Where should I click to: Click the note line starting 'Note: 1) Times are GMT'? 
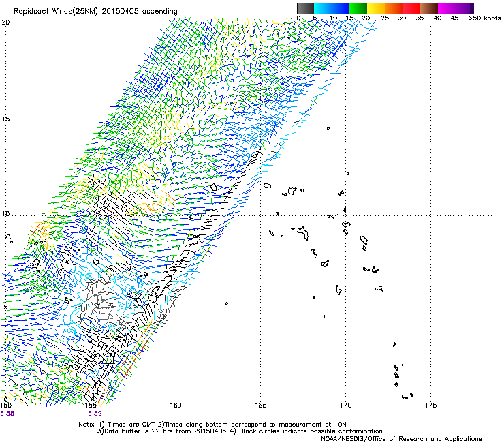[x=212, y=425]
